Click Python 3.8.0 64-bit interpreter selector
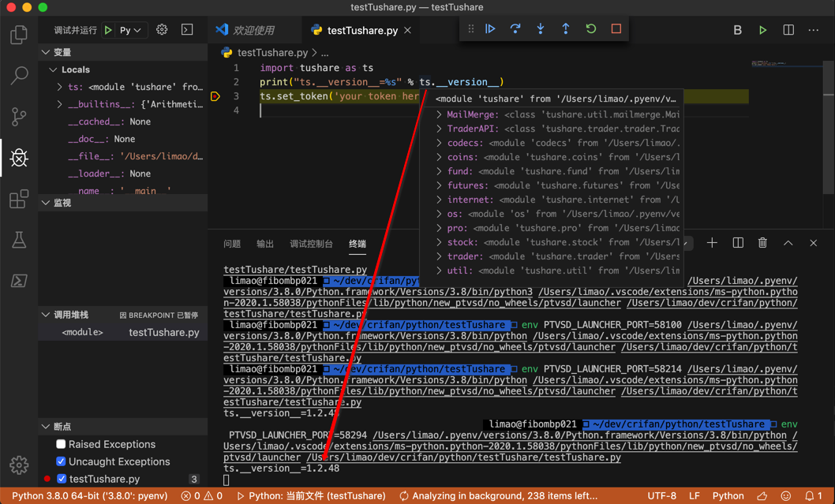 click(x=89, y=496)
